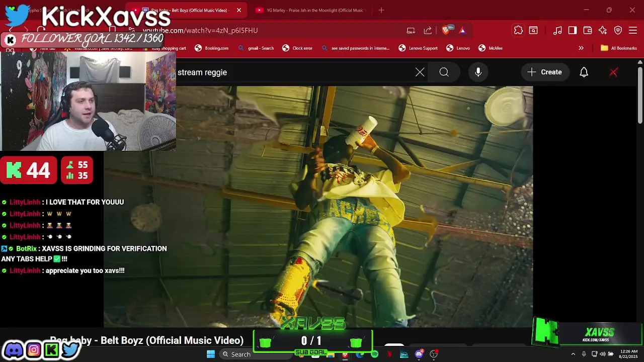Open the Windows Start menu
The width and height of the screenshot is (644, 362).
point(211,354)
